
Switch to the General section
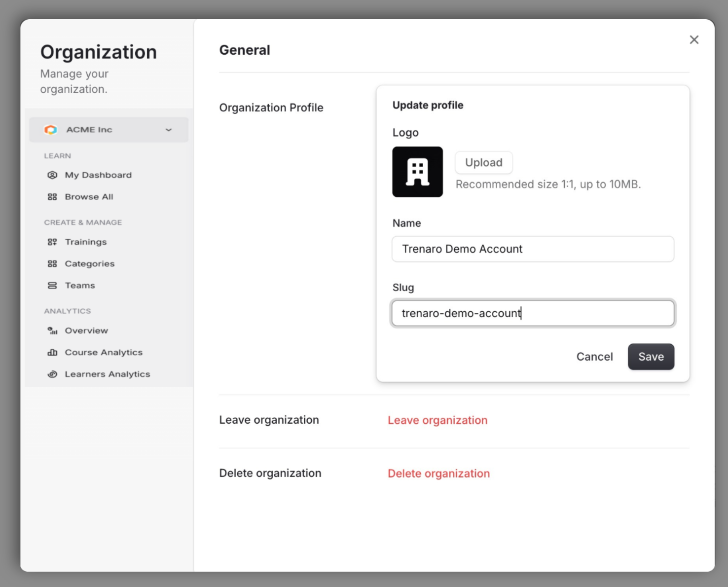pyautogui.click(x=245, y=49)
